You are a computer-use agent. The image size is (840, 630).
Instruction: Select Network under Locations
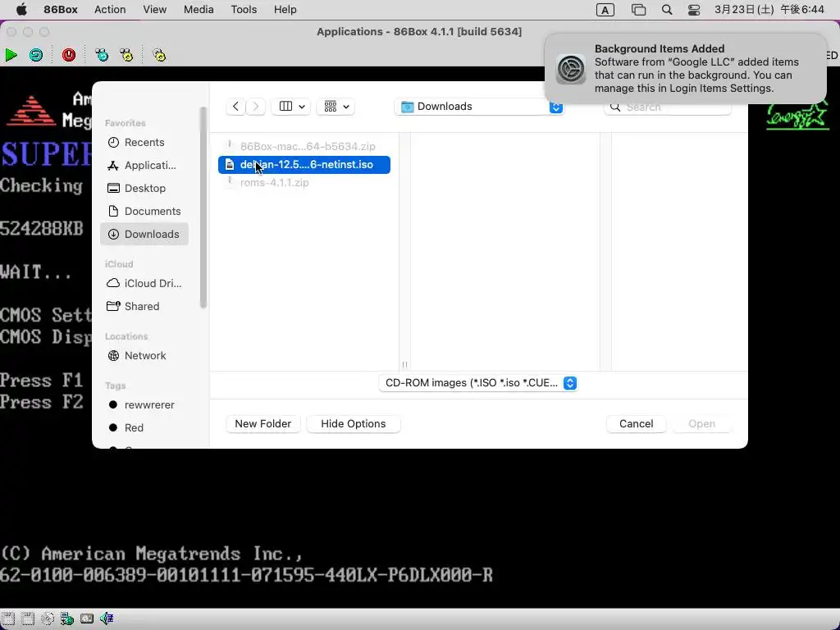click(144, 356)
